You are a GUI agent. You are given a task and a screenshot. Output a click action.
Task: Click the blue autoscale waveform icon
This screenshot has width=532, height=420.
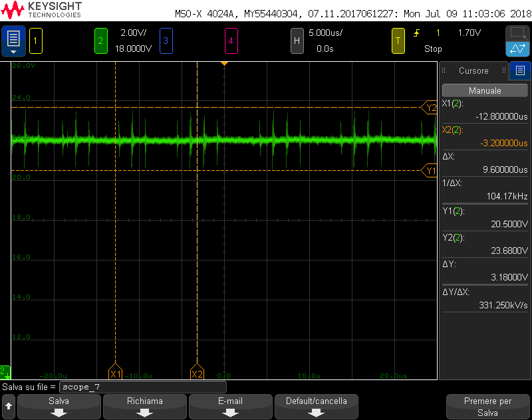point(517,49)
